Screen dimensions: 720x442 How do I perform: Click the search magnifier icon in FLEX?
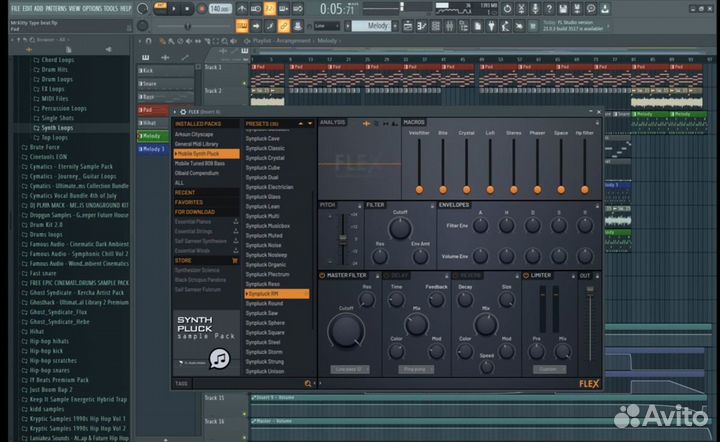coord(308,383)
